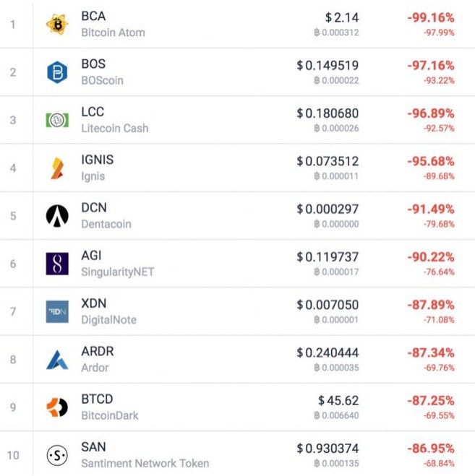Select the SingularityNET coin name
This screenshot has height=476, width=475.
117,272
